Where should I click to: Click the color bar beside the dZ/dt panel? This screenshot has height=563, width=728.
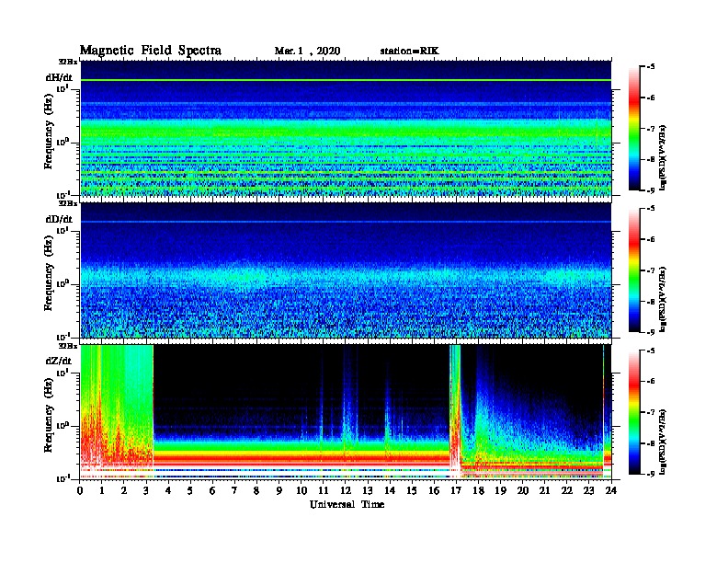click(x=634, y=412)
